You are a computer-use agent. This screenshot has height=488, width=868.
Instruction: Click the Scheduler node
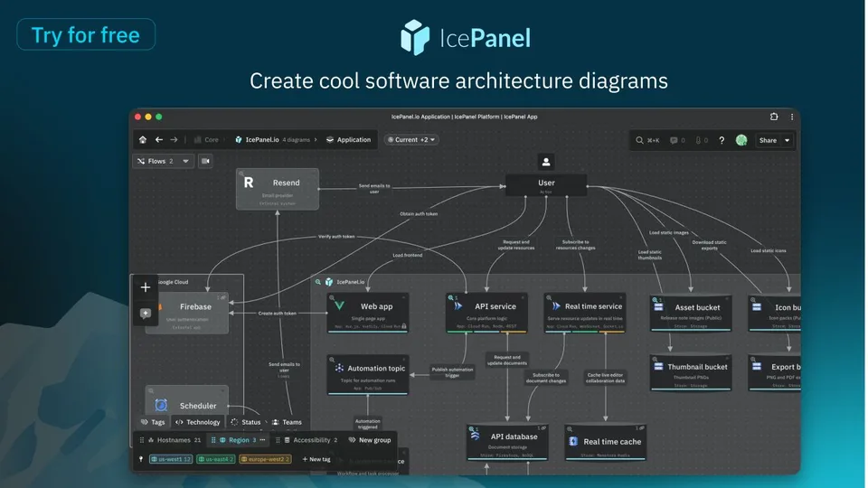(187, 400)
